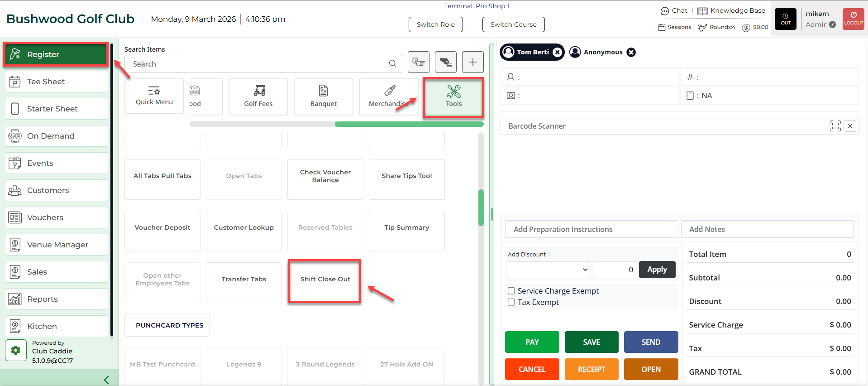This screenshot has width=868, height=386.
Task: Click the Shift Close Out button
Action: coord(325,279)
